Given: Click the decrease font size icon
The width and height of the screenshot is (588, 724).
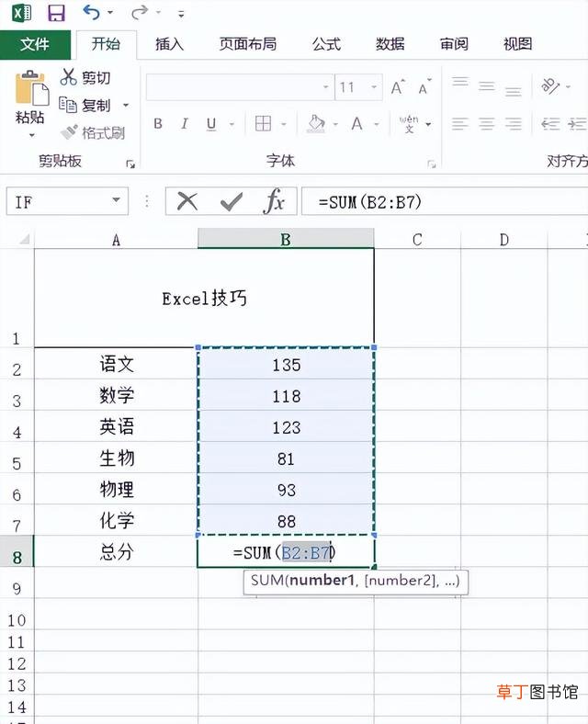Looking at the screenshot, I should point(424,86).
